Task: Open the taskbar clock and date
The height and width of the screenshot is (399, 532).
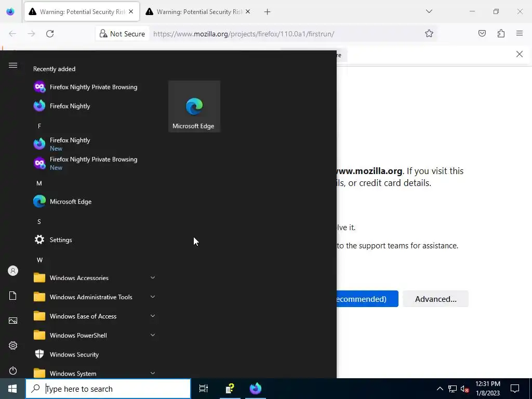Action: coord(487,389)
